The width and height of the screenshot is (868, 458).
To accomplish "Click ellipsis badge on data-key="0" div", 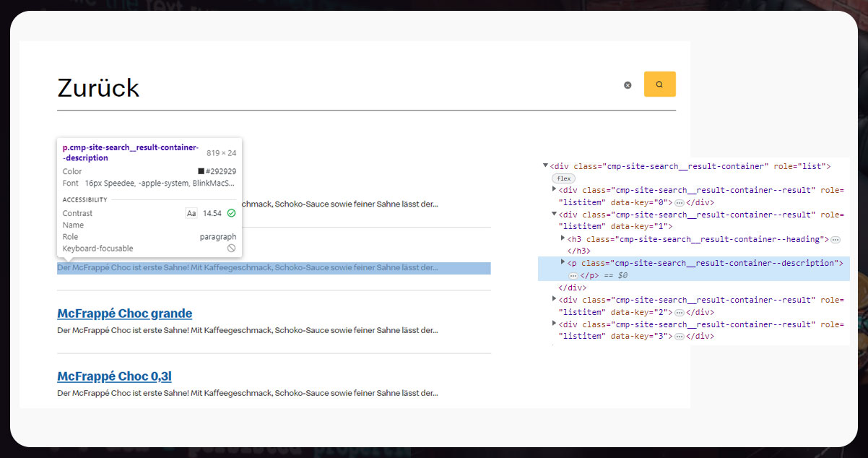I will 679,203.
